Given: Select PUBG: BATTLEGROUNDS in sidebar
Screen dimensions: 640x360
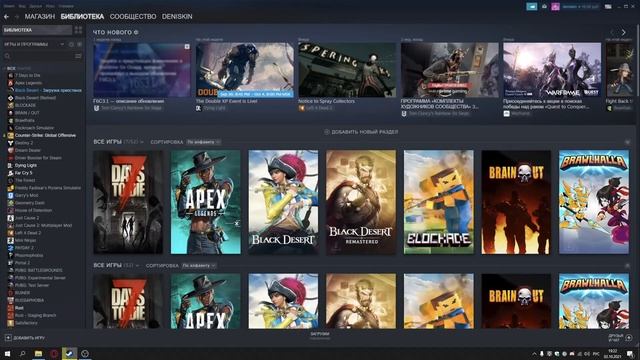Looking at the screenshot, I should point(39,270).
